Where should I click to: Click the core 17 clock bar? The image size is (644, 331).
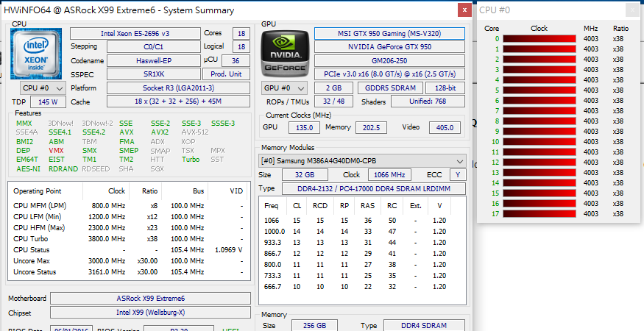[539, 213]
